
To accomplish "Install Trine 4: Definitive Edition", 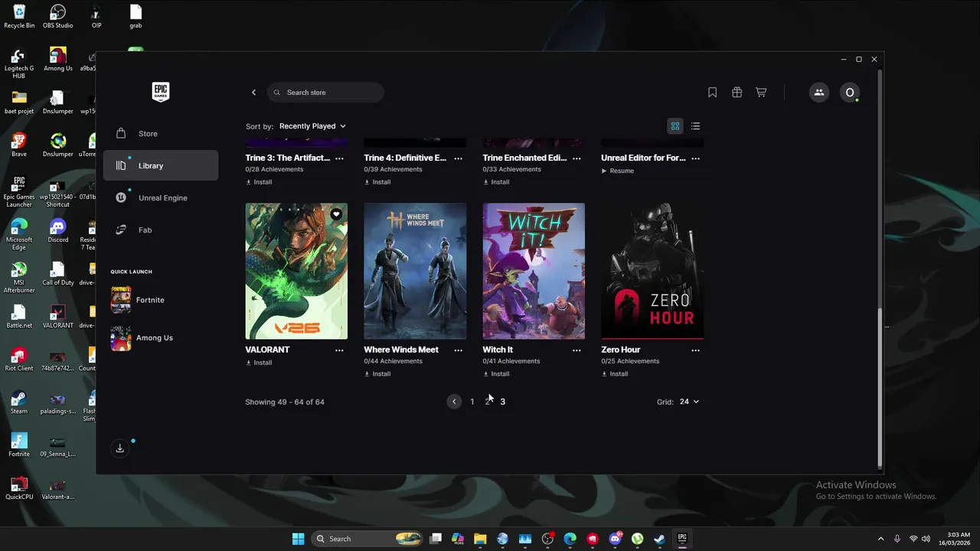I will 377,182.
